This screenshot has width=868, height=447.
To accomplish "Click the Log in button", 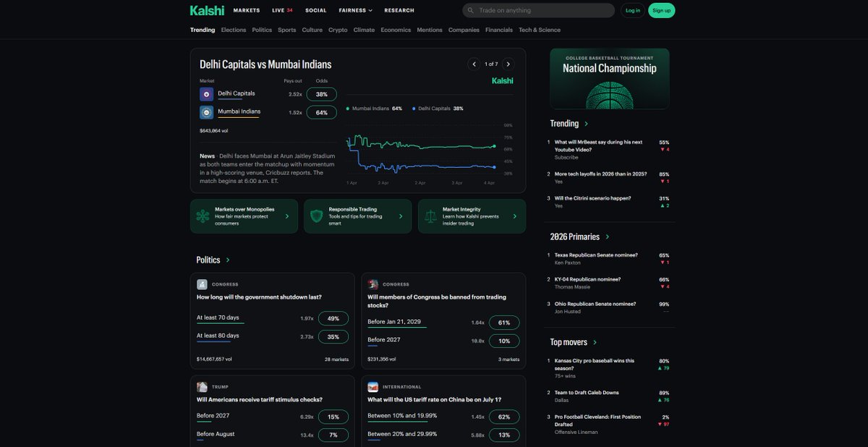I will pyautogui.click(x=633, y=10).
